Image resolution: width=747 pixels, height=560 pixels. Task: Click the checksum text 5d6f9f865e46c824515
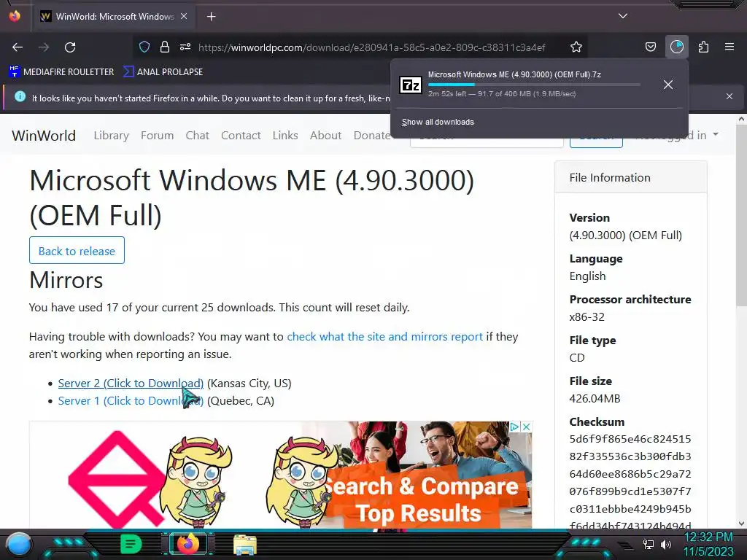(630, 439)
